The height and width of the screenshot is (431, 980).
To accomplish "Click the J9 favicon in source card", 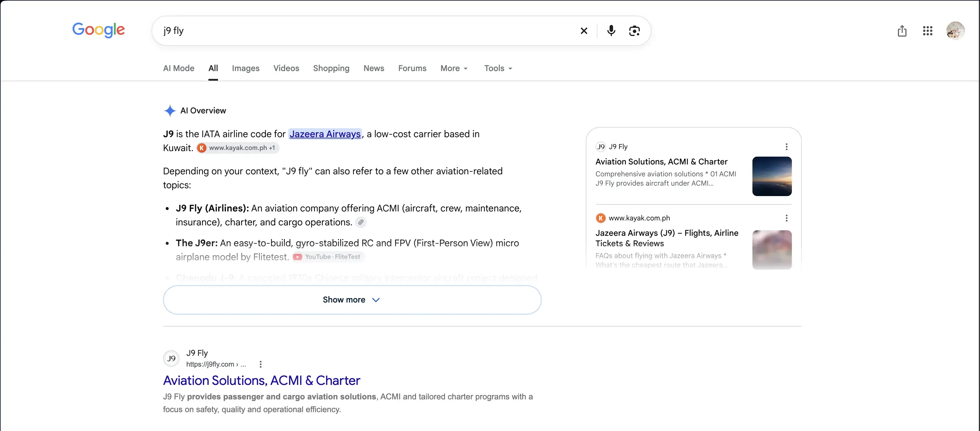I will click(600, 147).
